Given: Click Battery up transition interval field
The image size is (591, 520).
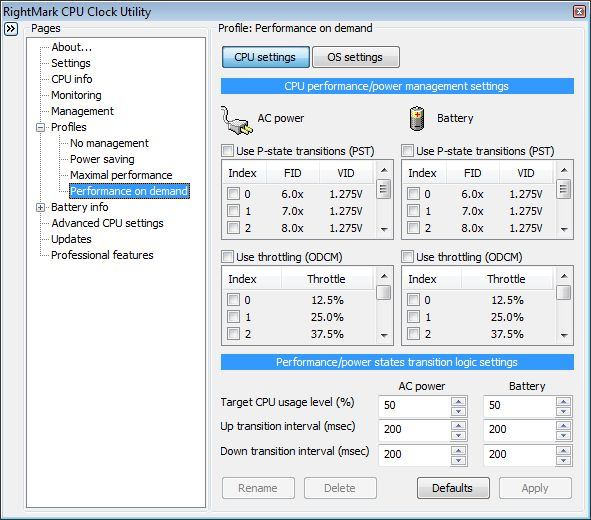Looking at the screenshot, I should pyautogui.click(x=519, y=430).
